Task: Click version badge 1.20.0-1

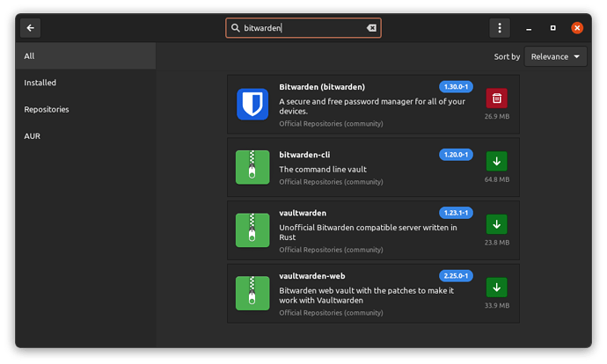Action: coord(456,155)
